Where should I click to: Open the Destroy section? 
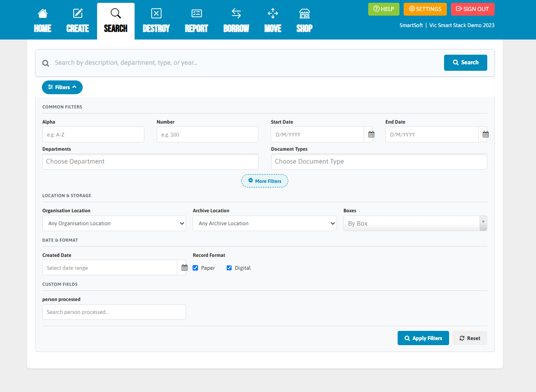pos(156,21)
